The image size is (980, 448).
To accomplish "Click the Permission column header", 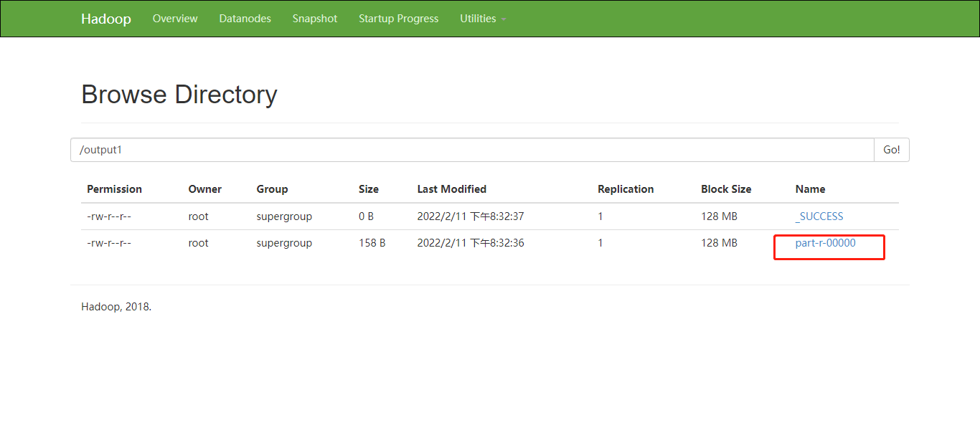I will [114, 189].
